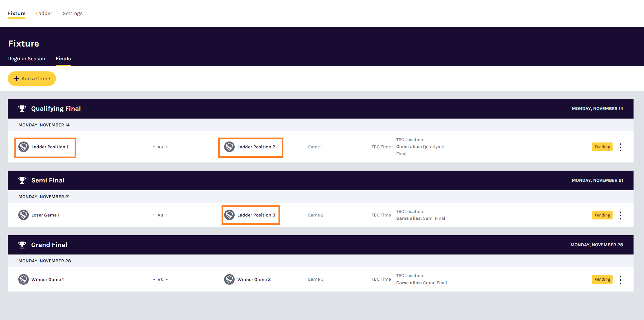Click the Semi Final trophy icon

[22, 180]
